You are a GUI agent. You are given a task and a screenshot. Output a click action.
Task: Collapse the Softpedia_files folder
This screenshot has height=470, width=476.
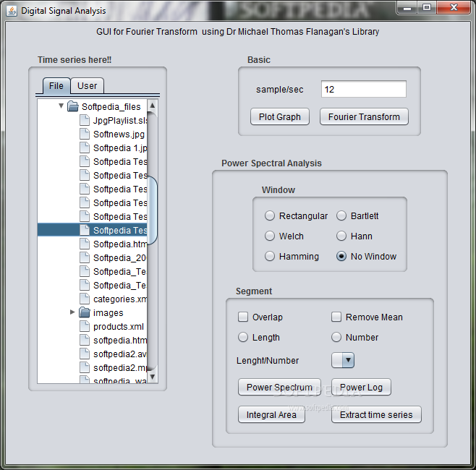pyautogui.click(x=61, y=106)
